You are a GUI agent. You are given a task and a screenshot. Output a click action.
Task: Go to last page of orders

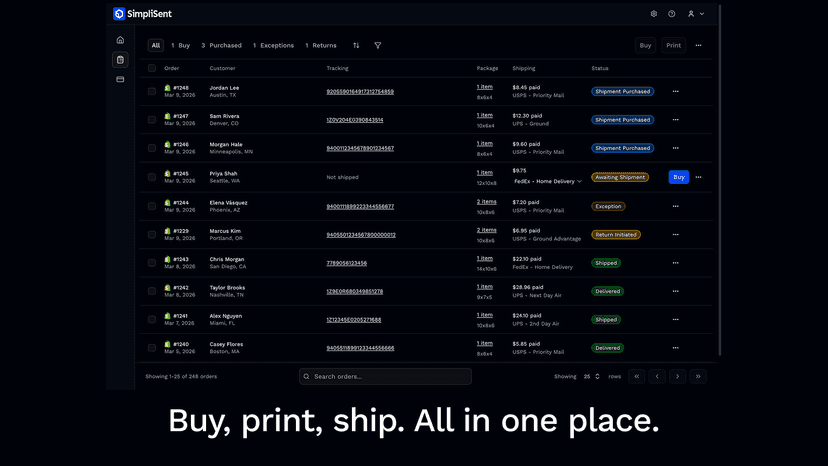pos(698,377)
